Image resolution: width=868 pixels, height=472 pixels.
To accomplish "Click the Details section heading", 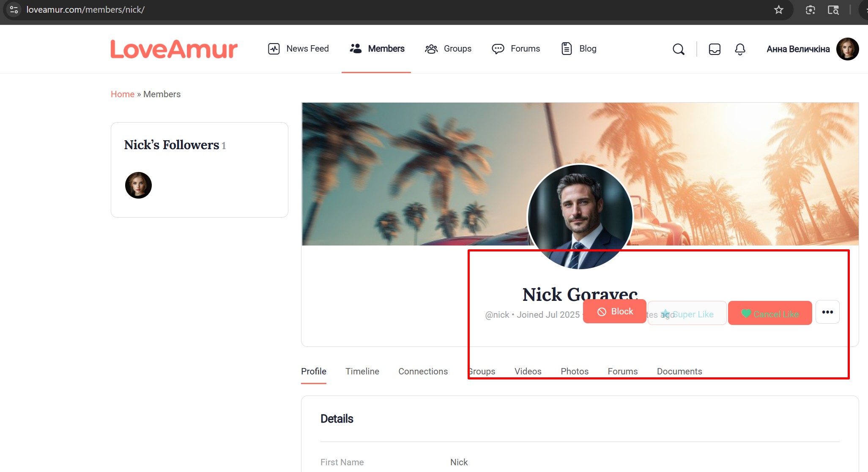I will (x=337, y=419).
